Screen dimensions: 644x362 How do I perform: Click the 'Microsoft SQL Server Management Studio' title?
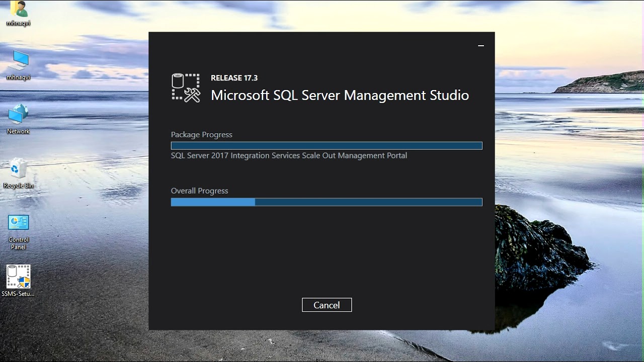pyautogui.click(x=340, y=95)
